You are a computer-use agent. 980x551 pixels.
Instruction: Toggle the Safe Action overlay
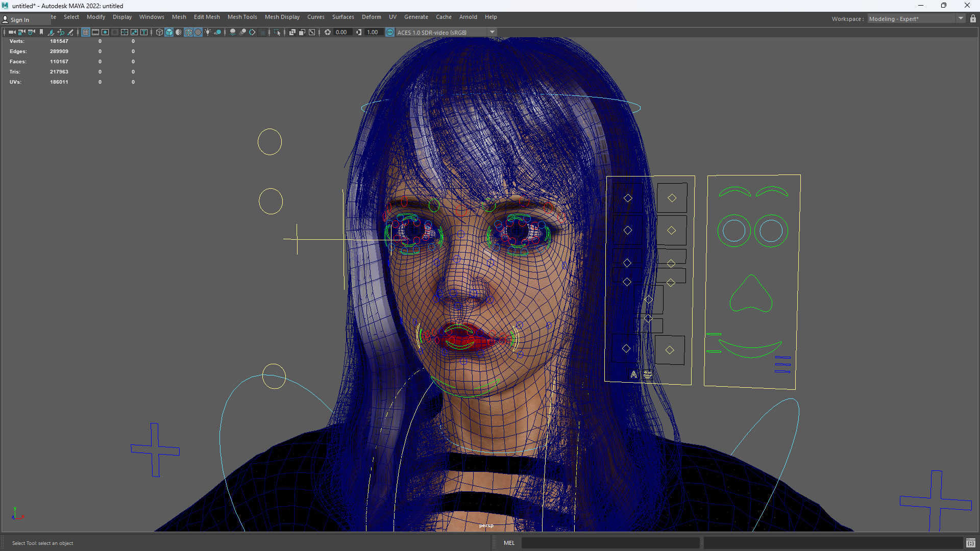[x=134, y=32]
